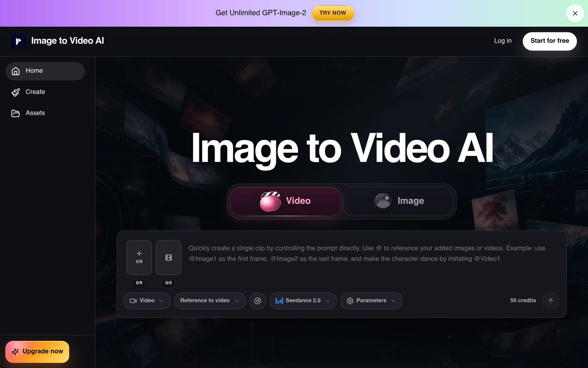Click the up-arrow submit button
Screen dimensions: 588x368
[550, 301]
